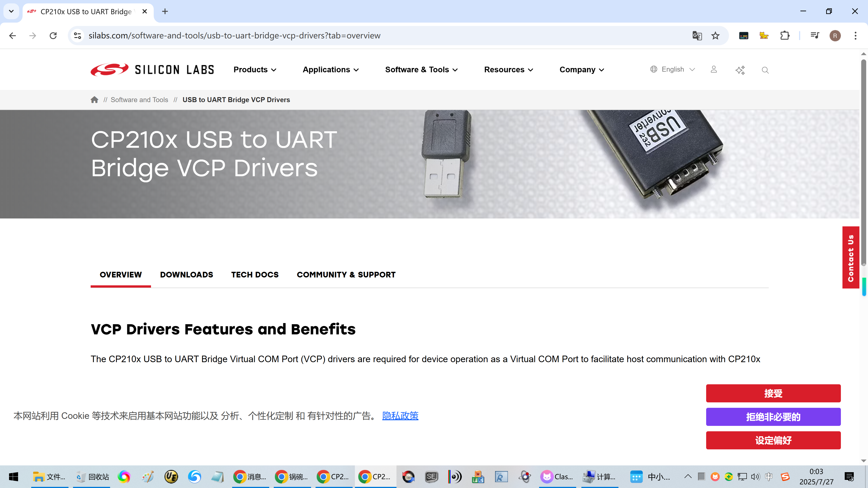Go back to the previous page
Screen dimensions: 868x488
click(x=12, y=35)
